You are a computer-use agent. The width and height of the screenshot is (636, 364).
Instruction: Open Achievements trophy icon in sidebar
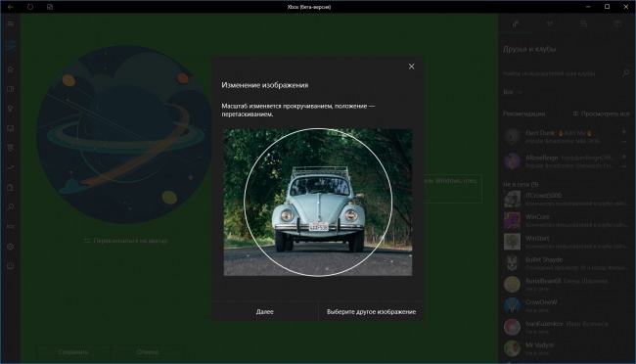[11, 109]
